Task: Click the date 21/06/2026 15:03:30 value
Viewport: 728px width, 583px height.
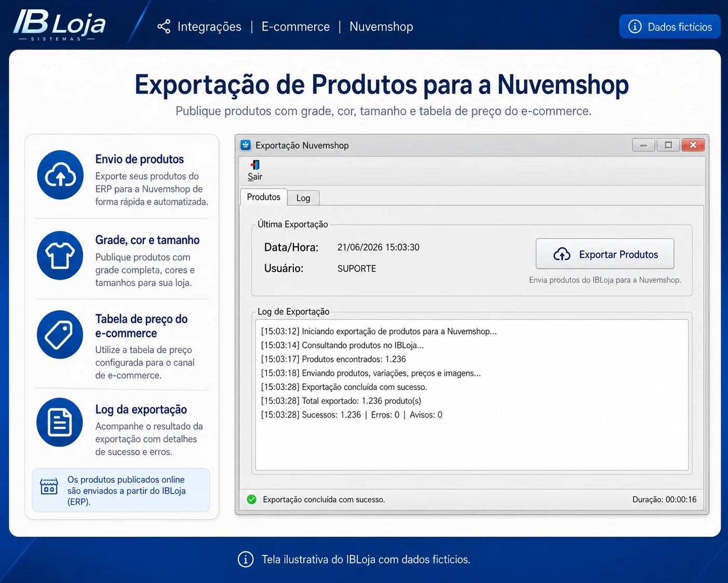Action: (379, 247)
